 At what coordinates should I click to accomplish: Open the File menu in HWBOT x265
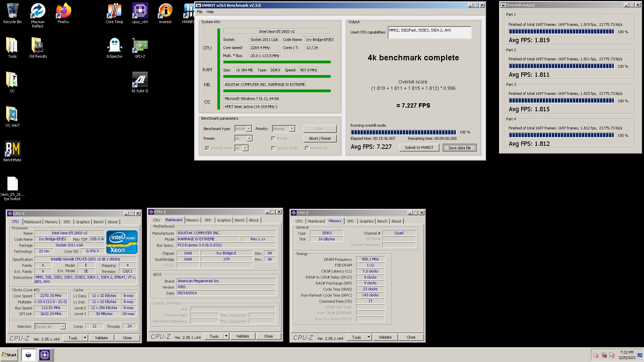(200, 12)
